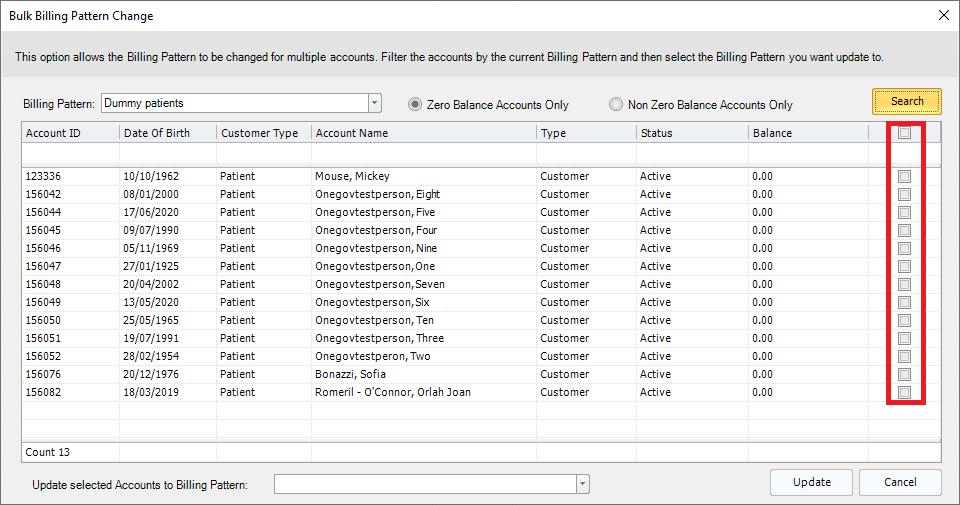960x505 pixels.
Task: Tick the select-all checkbox in header
Action: click(904, 133)
